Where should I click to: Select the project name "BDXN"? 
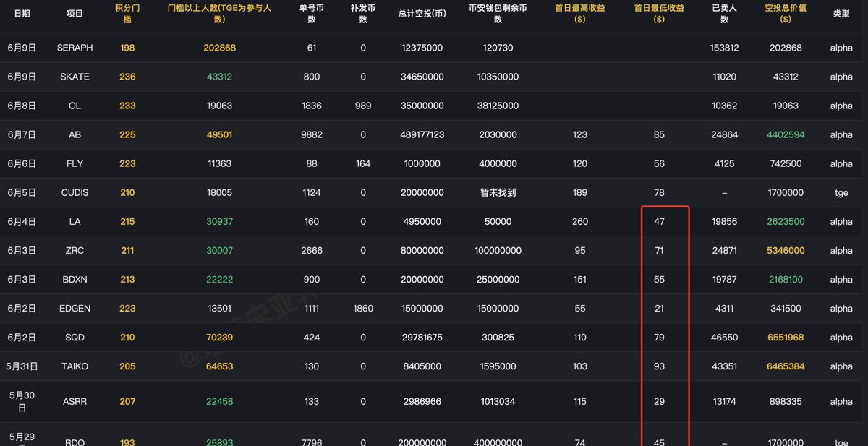coord(75,279)
